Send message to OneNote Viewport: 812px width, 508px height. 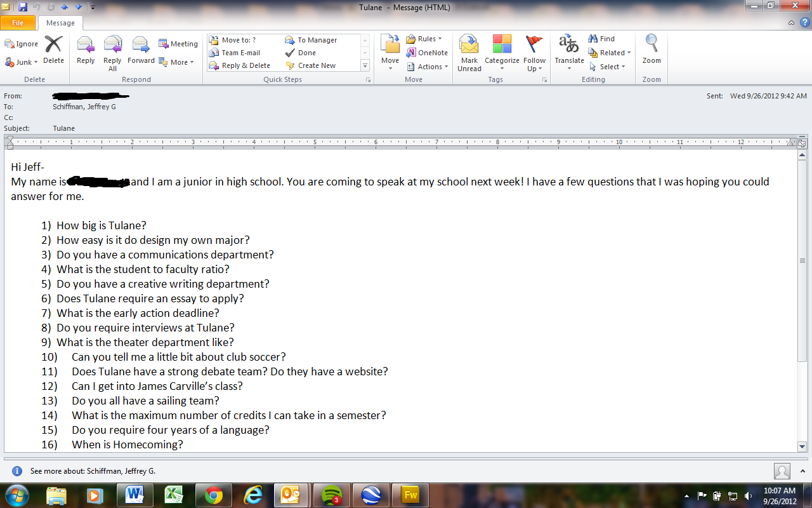427,53
